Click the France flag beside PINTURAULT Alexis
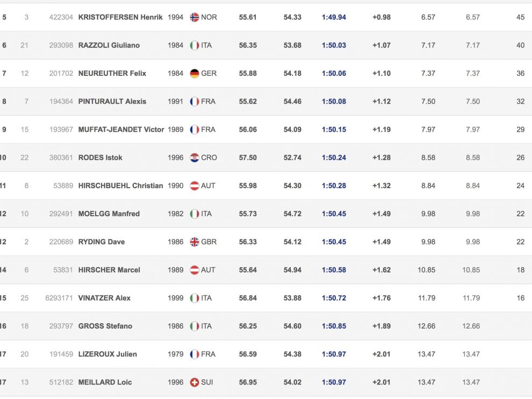 coord(195,102)
